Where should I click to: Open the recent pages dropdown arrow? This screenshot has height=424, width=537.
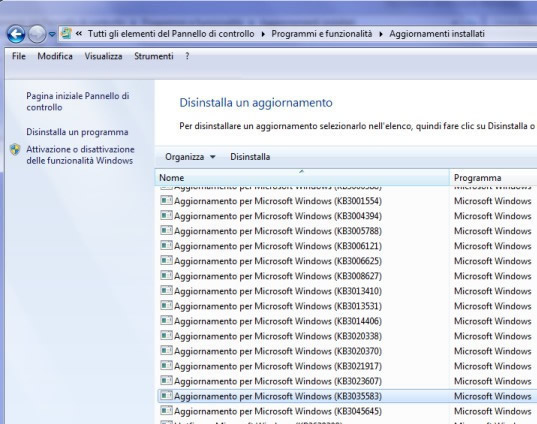[x=52, y=34]
